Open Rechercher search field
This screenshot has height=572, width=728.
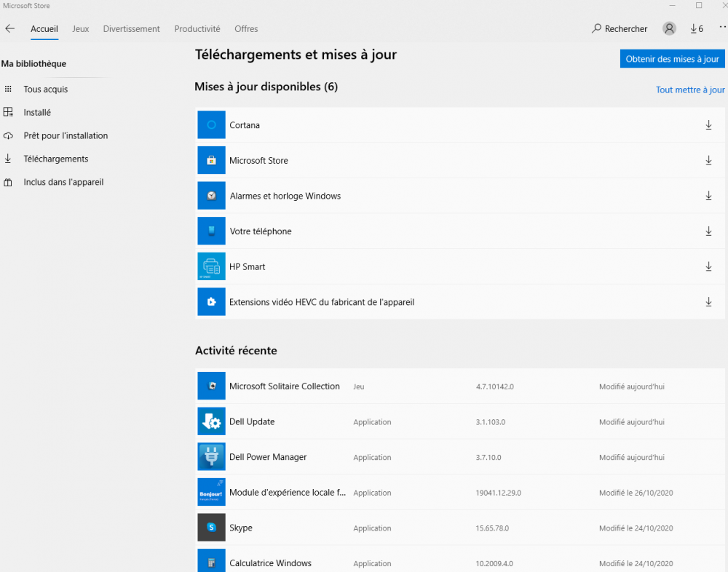[x=620, y=29]
